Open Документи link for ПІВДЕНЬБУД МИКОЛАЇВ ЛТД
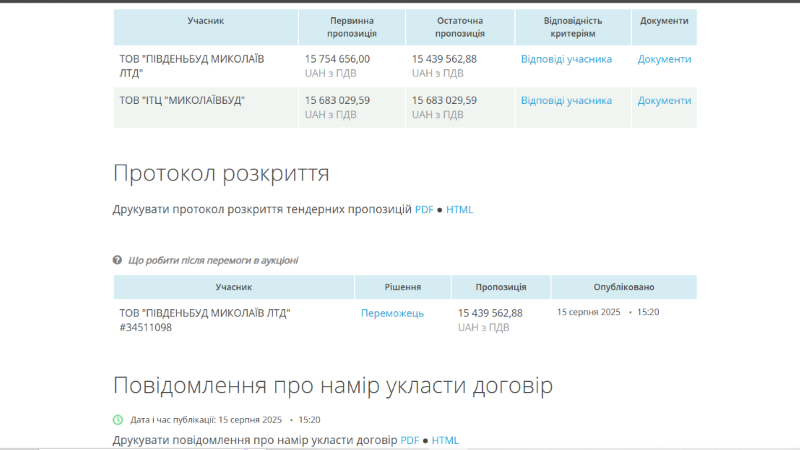This screenshot has height=450, width=800. click(x=664, y=59)
